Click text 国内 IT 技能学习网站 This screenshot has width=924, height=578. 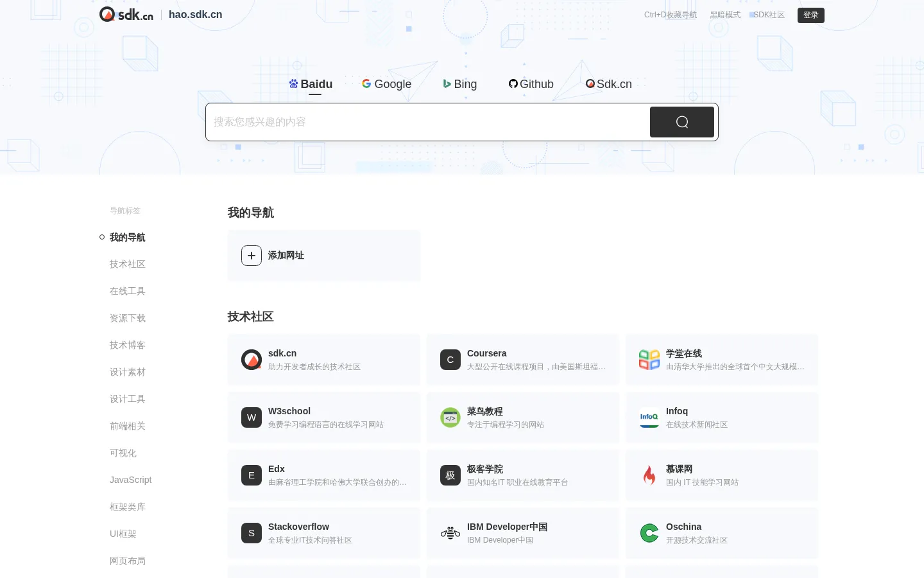click(702, 482)
